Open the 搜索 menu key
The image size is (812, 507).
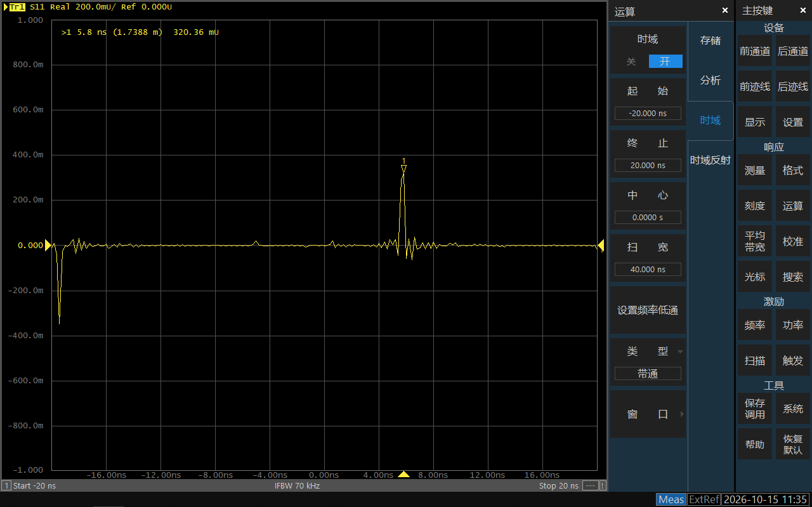793,277
